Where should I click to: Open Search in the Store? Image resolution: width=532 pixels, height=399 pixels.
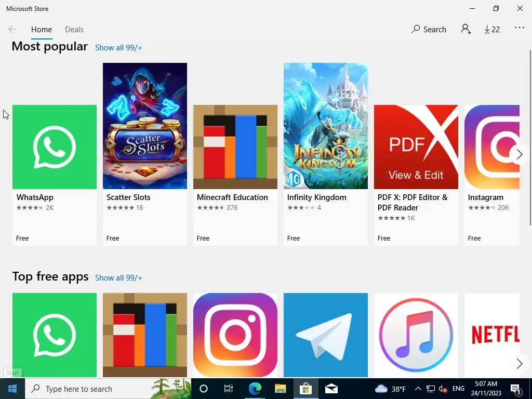pos(429,30)
